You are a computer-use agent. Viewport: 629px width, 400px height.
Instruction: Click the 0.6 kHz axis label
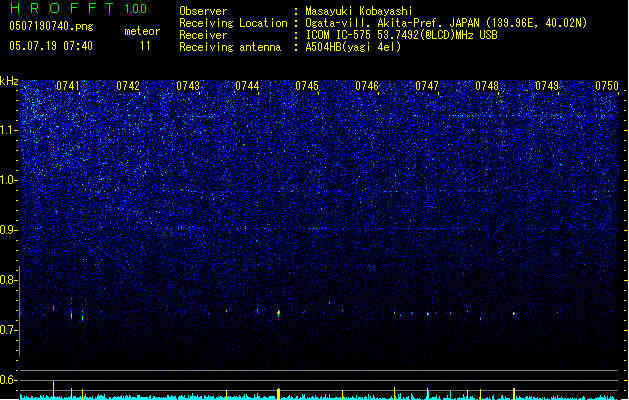8,380
